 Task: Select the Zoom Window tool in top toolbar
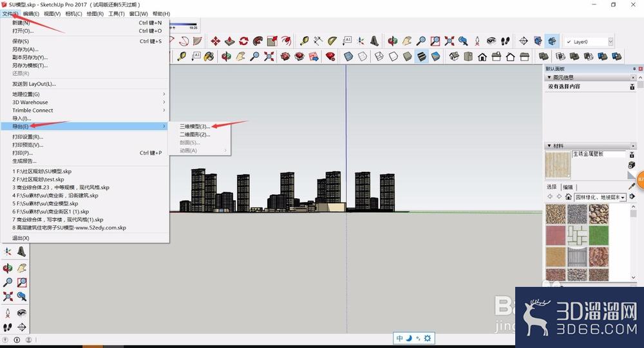pos(435,41)
